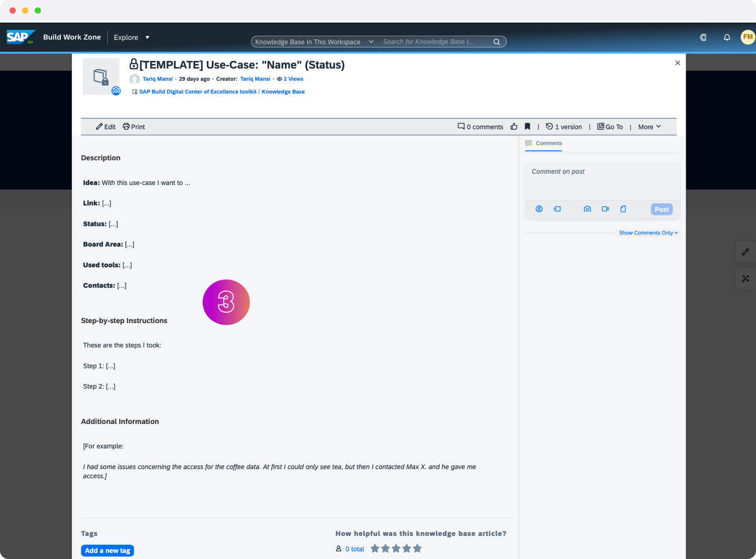This screenshot has height=559, width=756.
Task: Click the Additional Information heading
Action: click(120, 421)
